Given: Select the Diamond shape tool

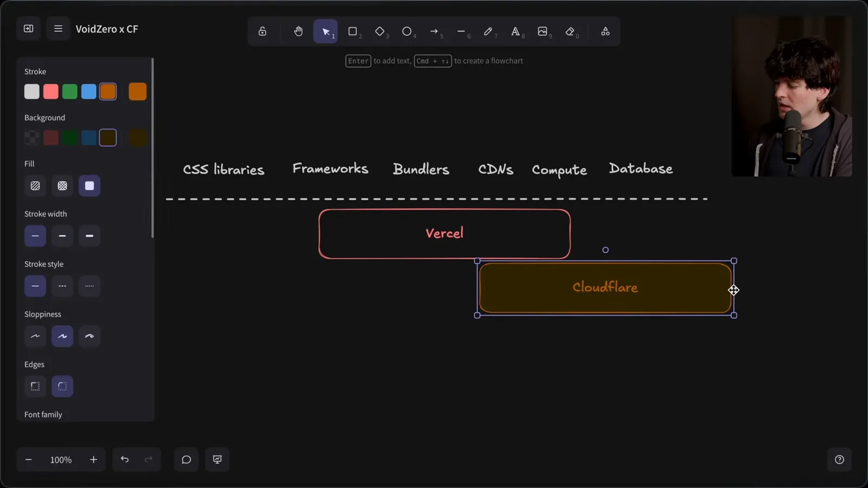Looking at the screenshot, I should tap(380, 31).
